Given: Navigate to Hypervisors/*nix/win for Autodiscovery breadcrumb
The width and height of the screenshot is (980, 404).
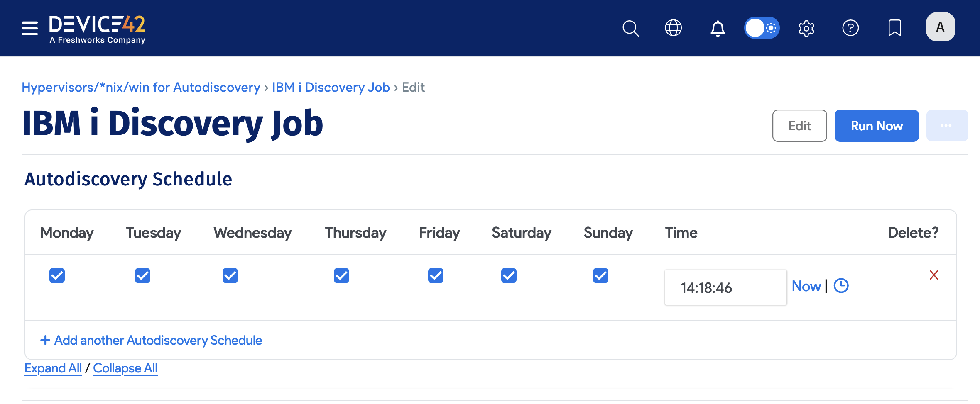Looking at the screenshot, I should point(141,87).
